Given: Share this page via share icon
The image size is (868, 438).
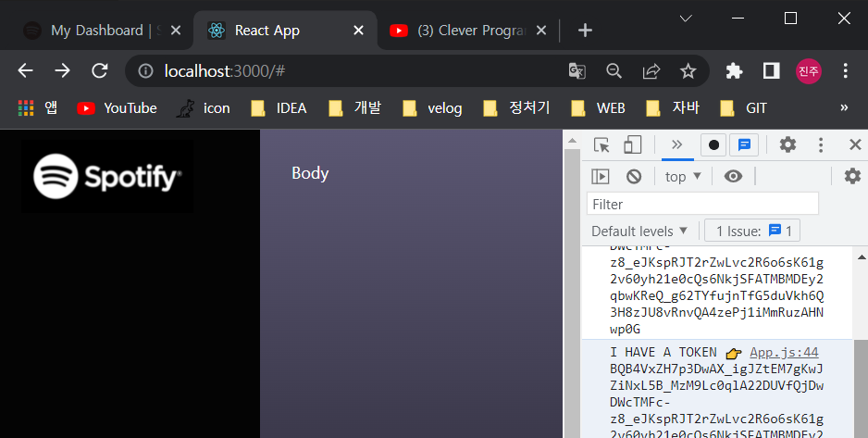Looking at the screenshot, I should 651,71.
